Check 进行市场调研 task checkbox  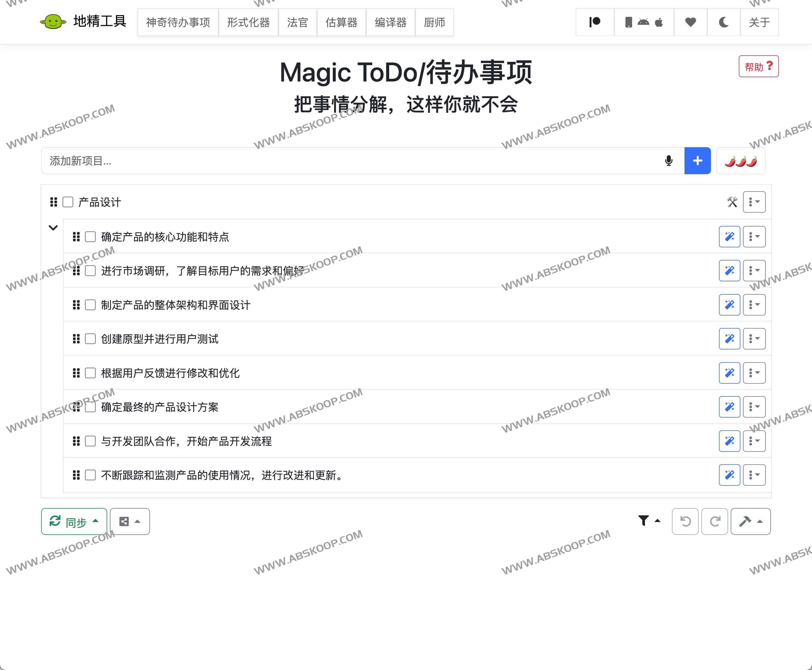tap(90, 271)
